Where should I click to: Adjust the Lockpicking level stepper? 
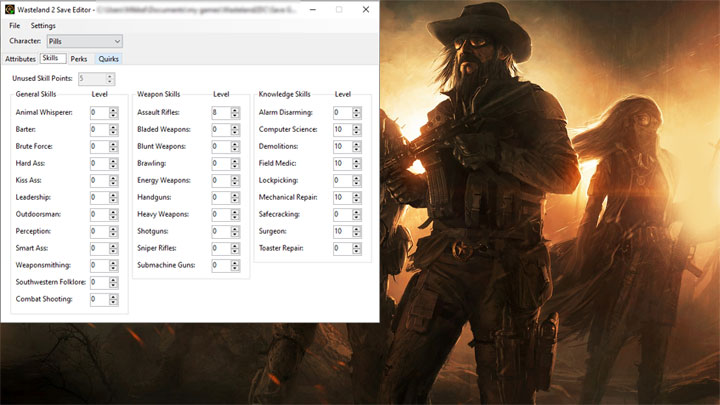pyautogui.click(x=357, y=180)
